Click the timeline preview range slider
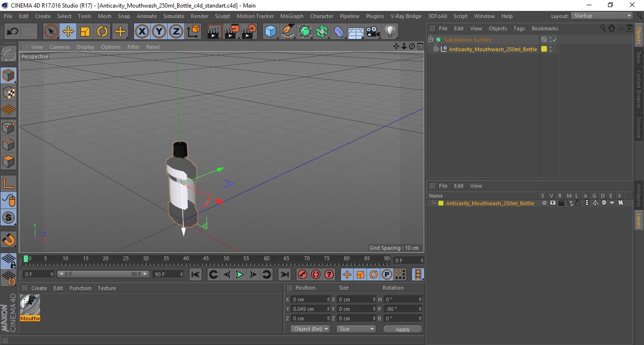The image size is (644, 345). 104,274
